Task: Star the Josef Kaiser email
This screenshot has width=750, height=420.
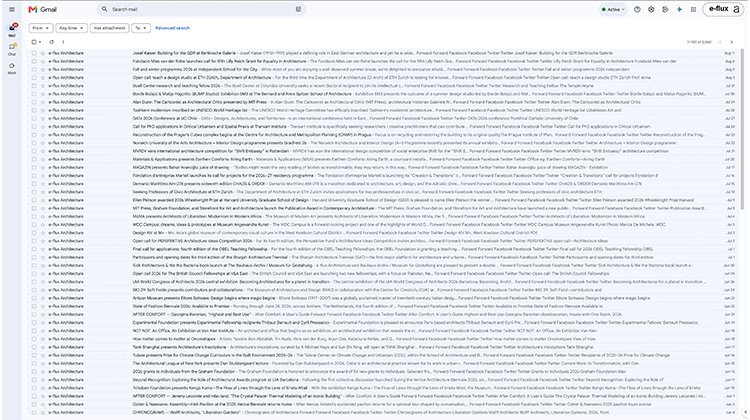Action: coord(43,53)
